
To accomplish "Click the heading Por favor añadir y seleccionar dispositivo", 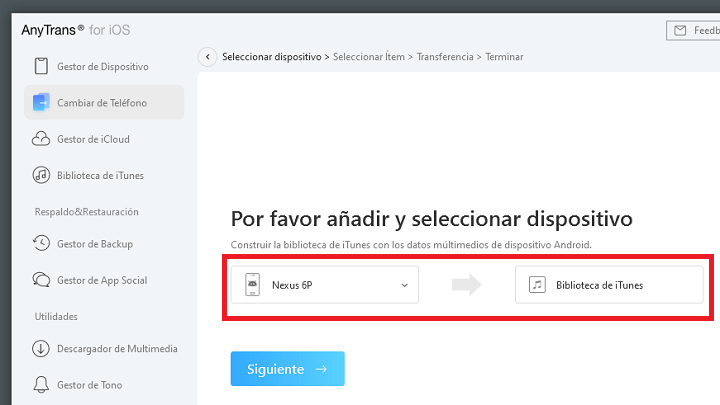I will tap(432, 219).
